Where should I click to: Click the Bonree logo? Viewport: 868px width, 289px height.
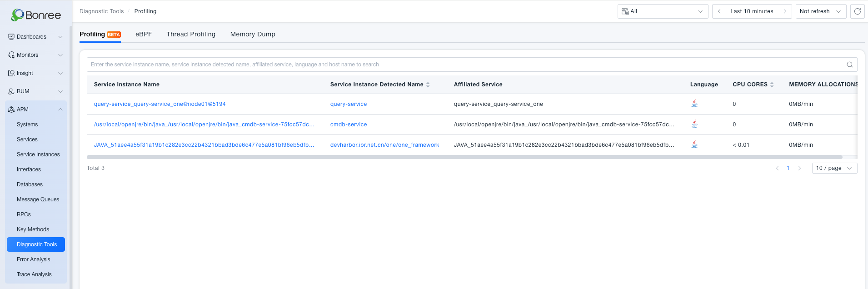click(36, 15)
